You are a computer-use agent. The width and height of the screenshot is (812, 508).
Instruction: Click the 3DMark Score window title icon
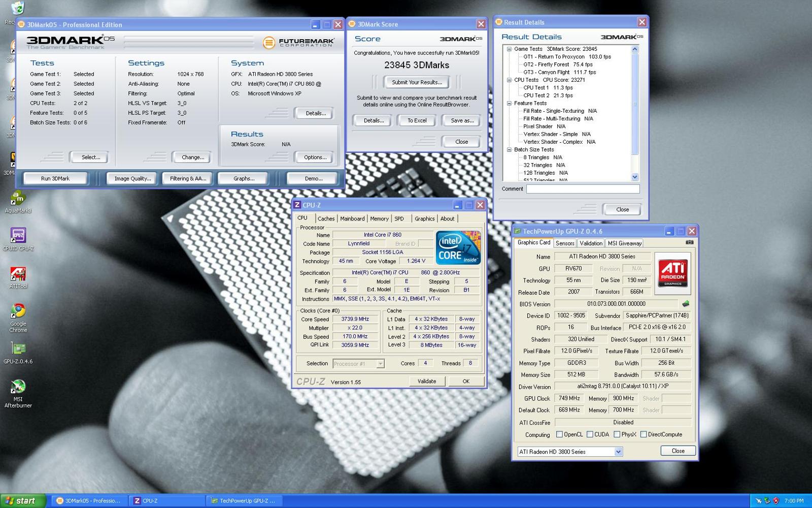coord(352,24)
